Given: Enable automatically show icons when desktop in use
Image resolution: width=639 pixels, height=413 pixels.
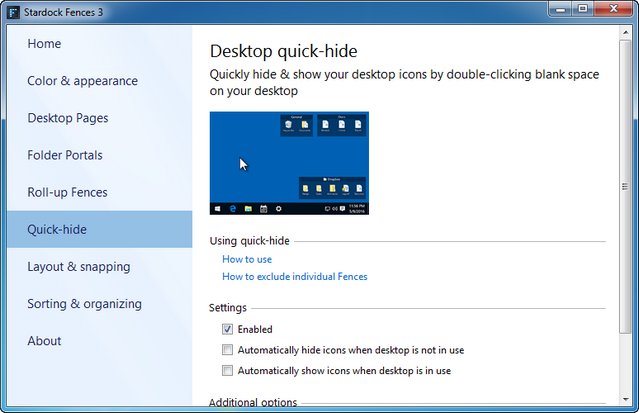Looking at the screenshot, I should pos(228,371).
